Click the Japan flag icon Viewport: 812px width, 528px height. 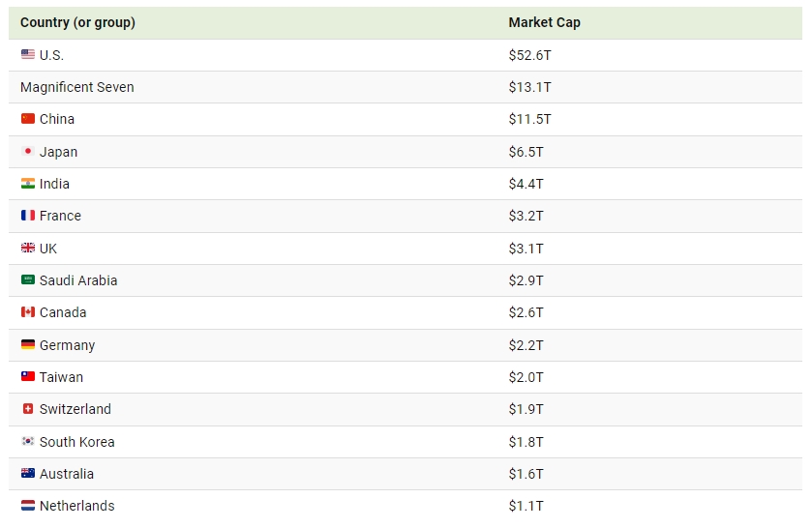pos(28,152)
